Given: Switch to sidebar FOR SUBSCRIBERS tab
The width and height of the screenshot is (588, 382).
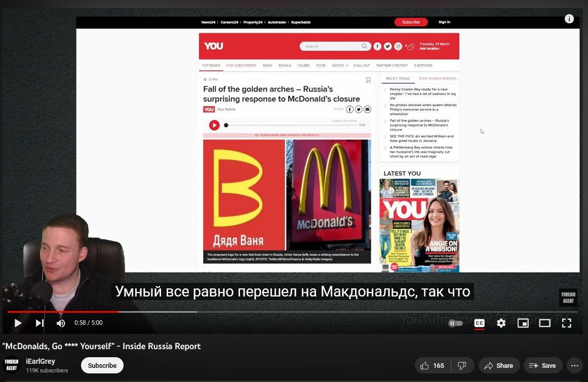Looking at the screenshot, I should (x=438, y=78).
